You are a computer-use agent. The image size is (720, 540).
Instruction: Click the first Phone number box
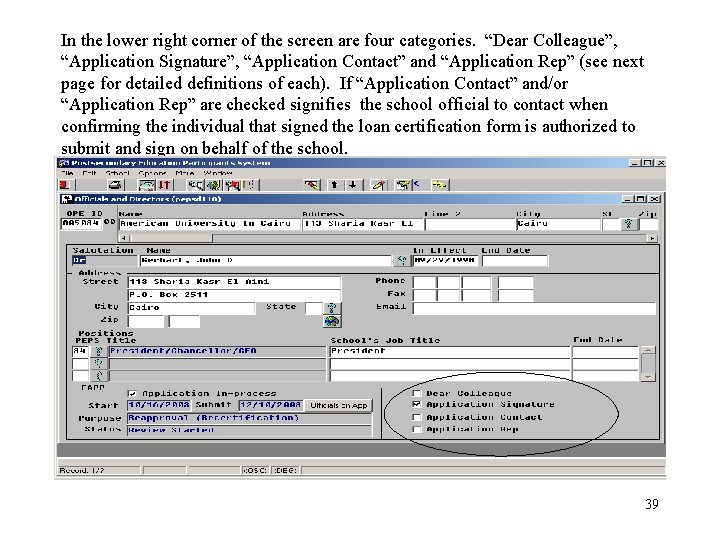[x=424, y=282]
